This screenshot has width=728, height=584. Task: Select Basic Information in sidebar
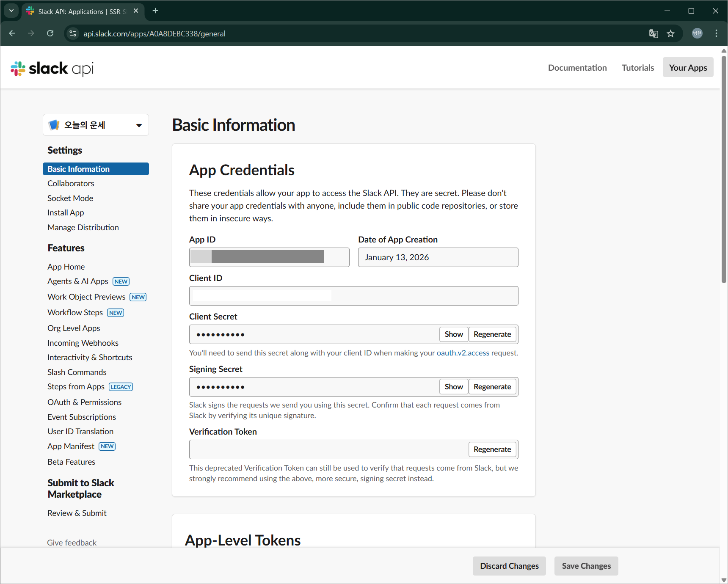point(96,169)
